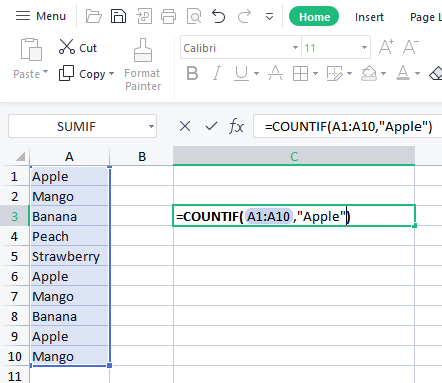Undo the last action

click(x=219, y=16)
